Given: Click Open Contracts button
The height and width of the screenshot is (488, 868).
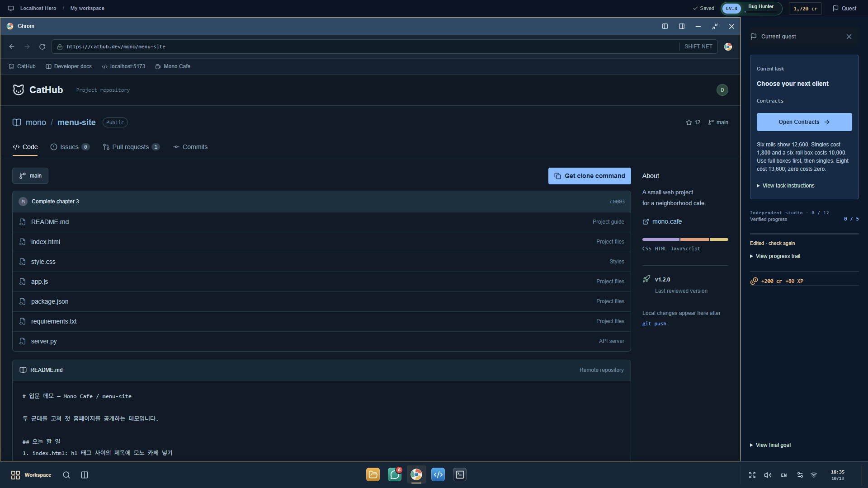Looking at the screenshot, I should [x=804, y=122].
